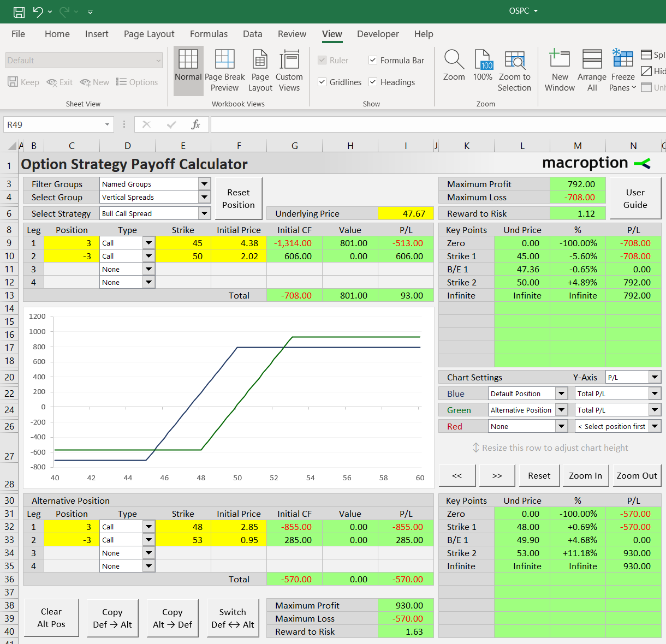Open the Formulas ribbon tab

point(209,34)
